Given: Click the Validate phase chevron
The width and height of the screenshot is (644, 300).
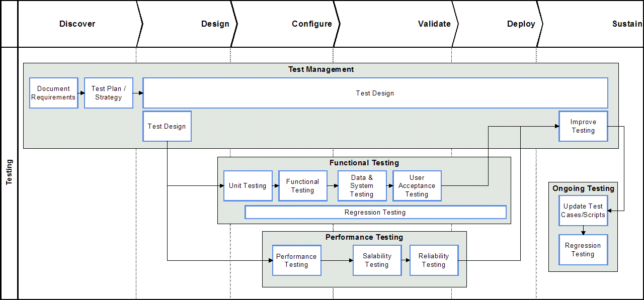Looking at the screenshot, I should click(x=434, y=24).
